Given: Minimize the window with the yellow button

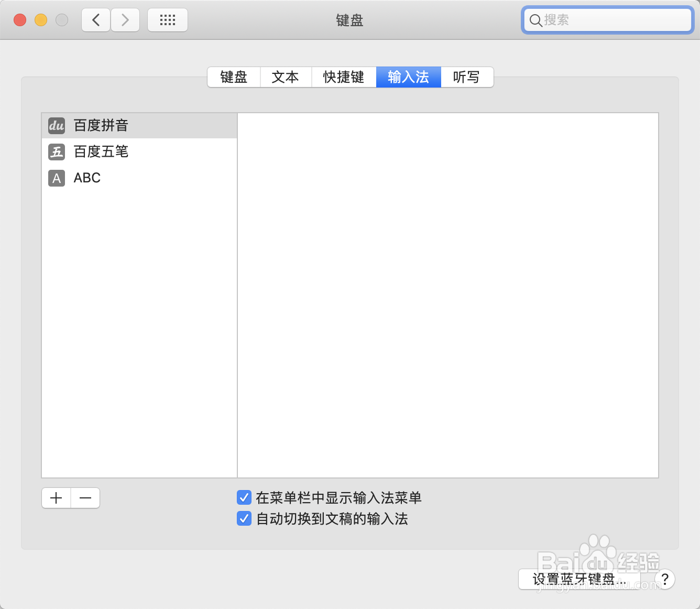Looking at the screenshot, I should point(41,20).
